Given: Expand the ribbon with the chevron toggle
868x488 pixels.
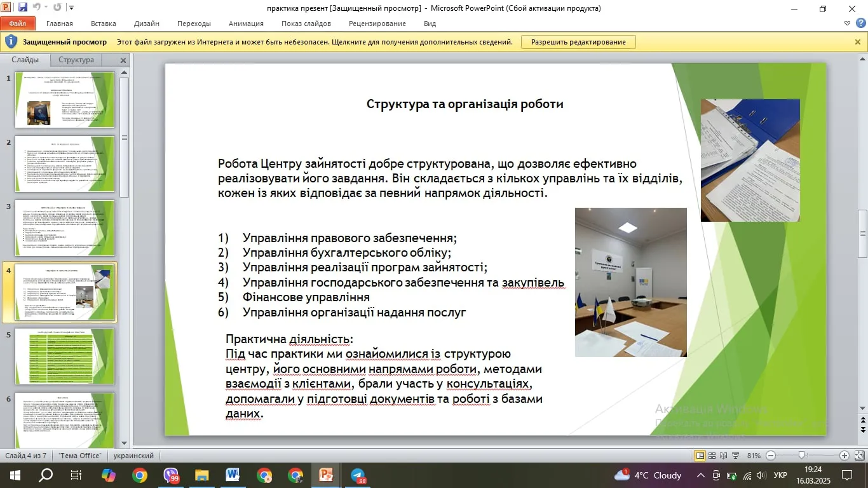Looking at the screenshot, I should tap(847, 24).
